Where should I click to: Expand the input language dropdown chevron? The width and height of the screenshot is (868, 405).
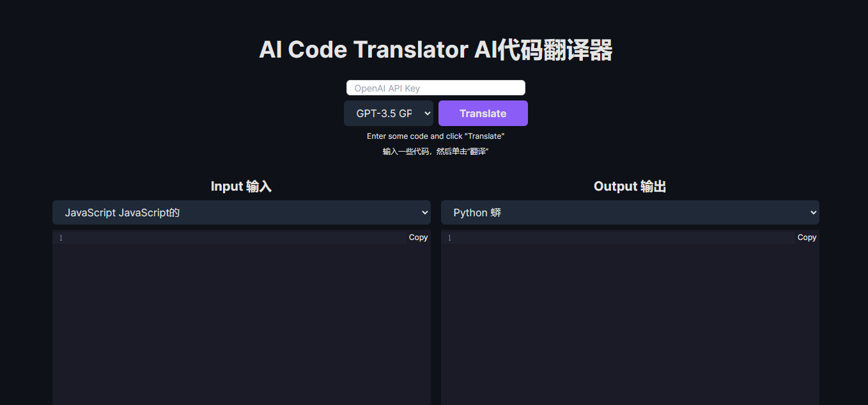point(424,212)
